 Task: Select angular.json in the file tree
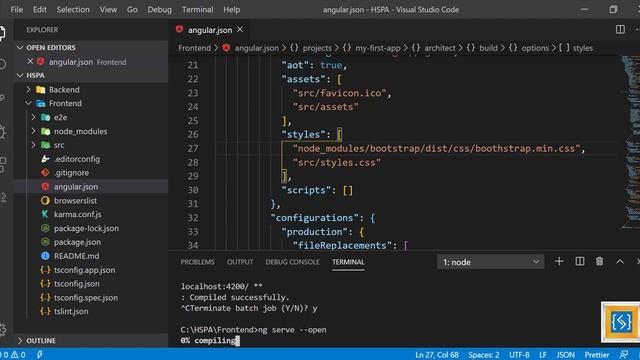click(76, 187)
